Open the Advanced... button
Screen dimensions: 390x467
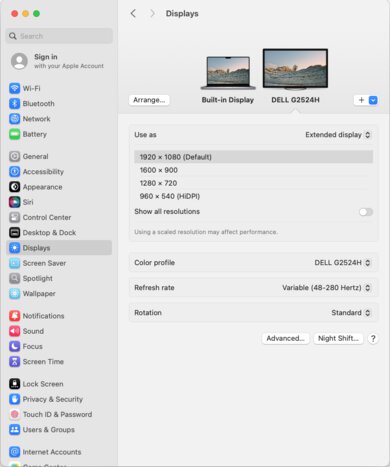pyautogui.click(x=285, y=338)
